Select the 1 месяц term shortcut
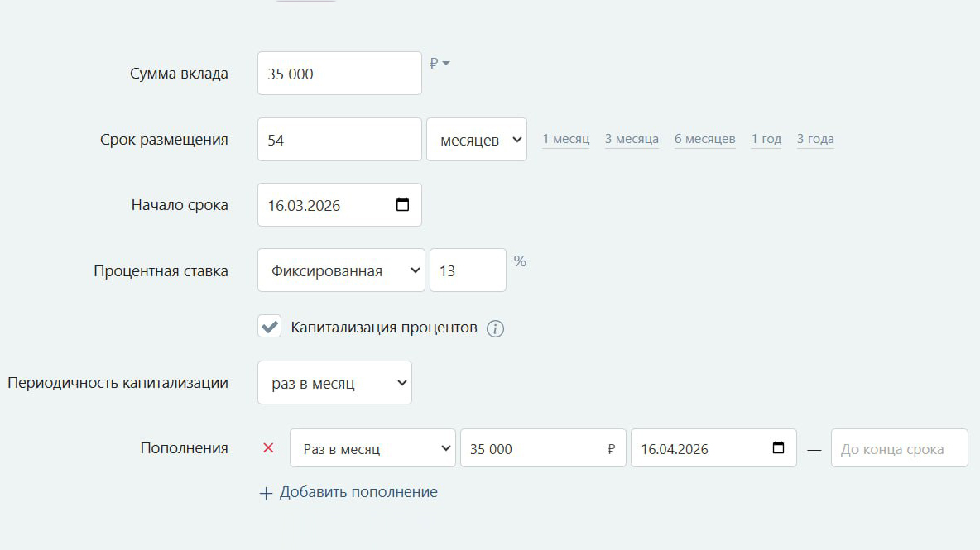 coord(565,139)
